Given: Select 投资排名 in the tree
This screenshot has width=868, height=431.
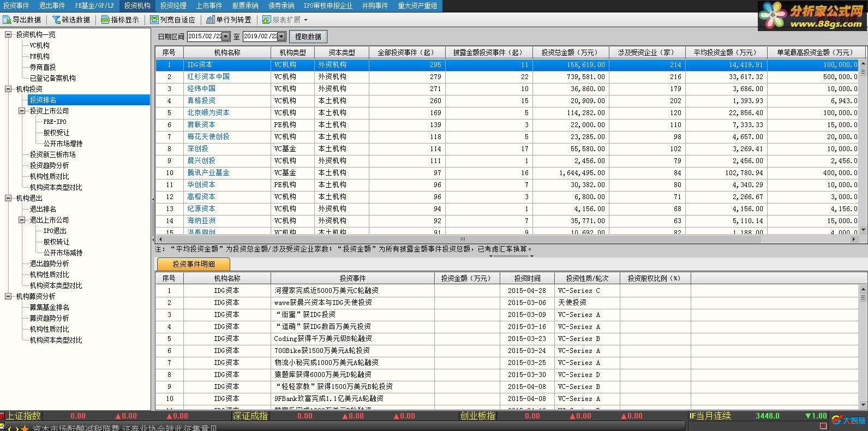Looking at the screenshot, I should 43,100.
